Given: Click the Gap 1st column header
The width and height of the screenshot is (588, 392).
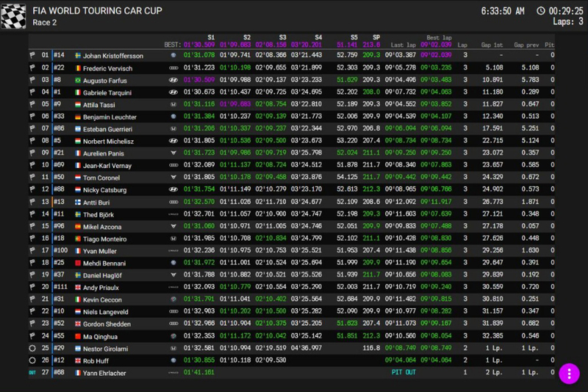Looking at the screenshot, I should pos(492,45).
